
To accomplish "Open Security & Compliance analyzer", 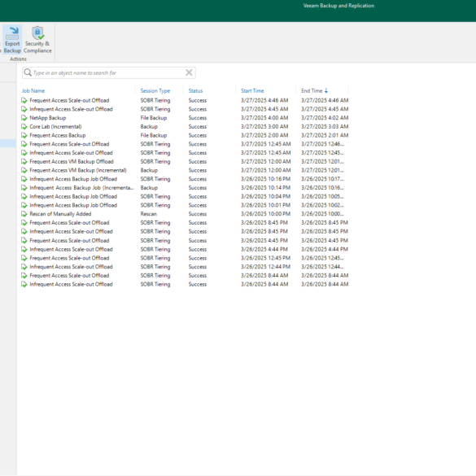I will click(37, 40).
